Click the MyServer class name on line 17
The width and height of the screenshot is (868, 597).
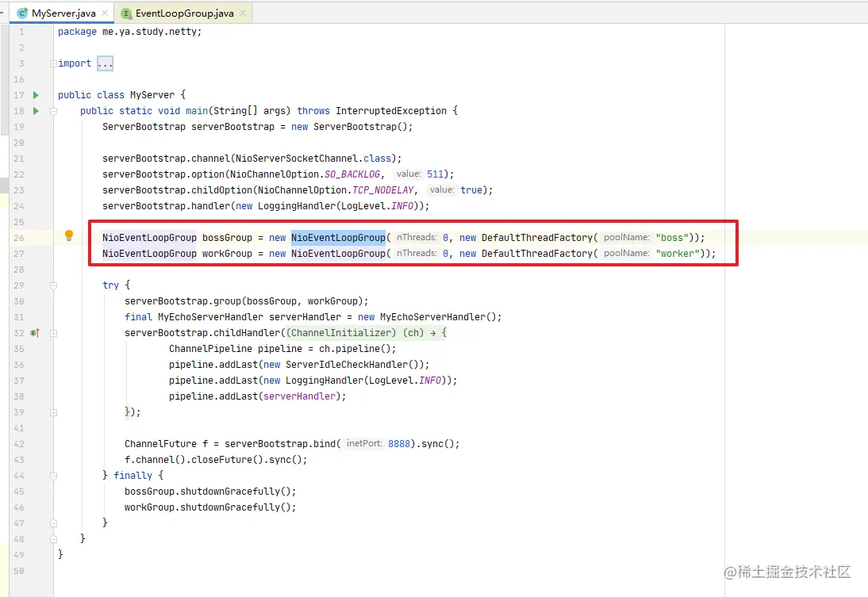coord(152,95)
